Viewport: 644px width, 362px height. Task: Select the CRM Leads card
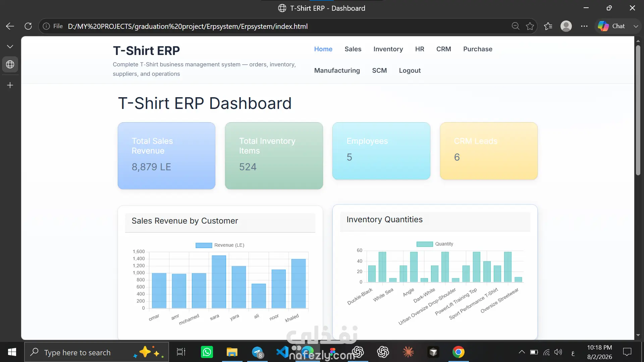[x=489, y=151]
